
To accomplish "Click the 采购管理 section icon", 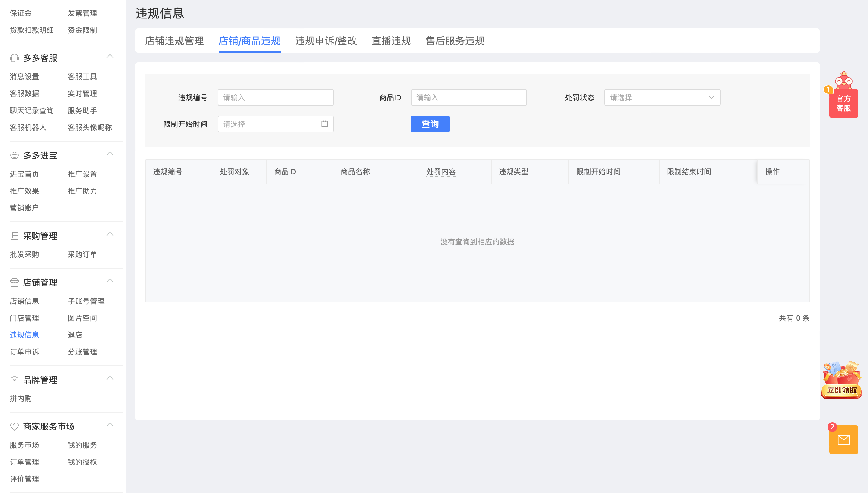I will pos(14,236).
